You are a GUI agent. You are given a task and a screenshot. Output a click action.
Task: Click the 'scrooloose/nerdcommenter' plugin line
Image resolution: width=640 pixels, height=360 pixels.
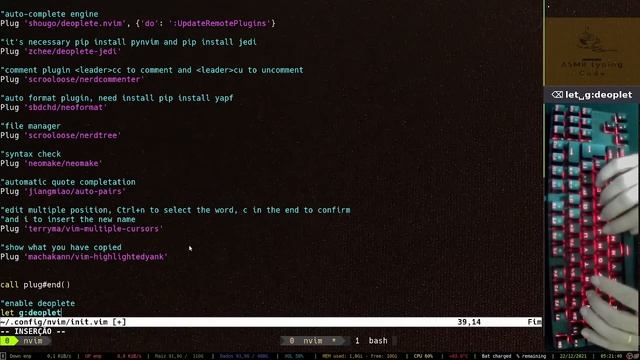tap(72, 79)
